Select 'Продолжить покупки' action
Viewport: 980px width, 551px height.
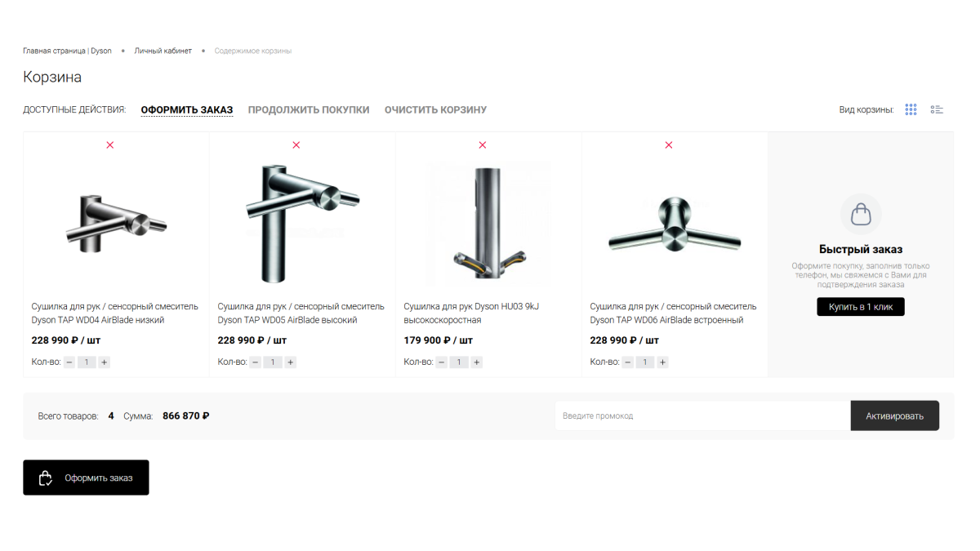pos(309,110)
